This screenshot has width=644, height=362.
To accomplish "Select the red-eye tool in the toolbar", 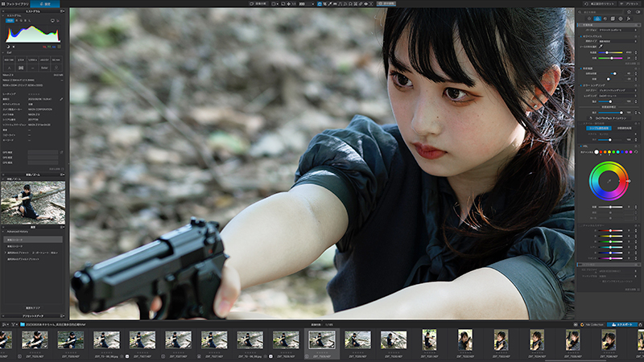I will (x=366, y=4).
